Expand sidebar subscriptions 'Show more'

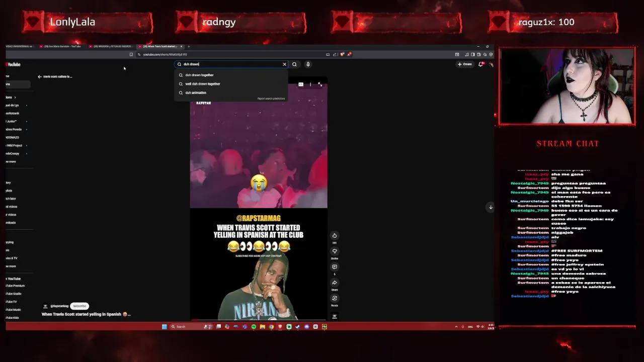11,161
